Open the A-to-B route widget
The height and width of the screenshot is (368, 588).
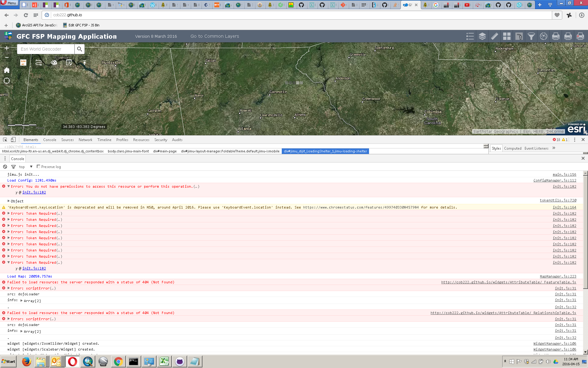coord(39,63)
